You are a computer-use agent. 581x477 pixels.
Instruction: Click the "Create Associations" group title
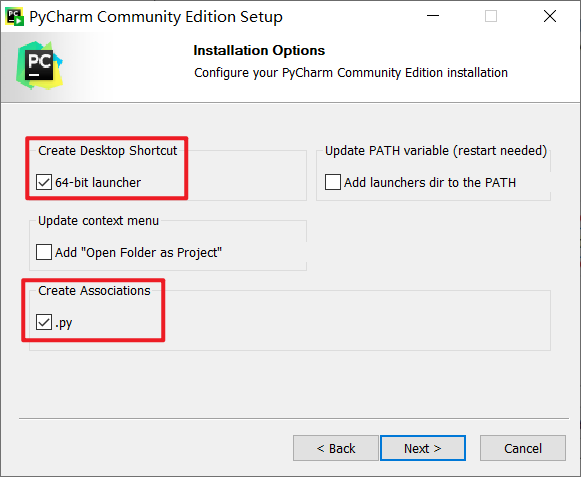[94, 291]
